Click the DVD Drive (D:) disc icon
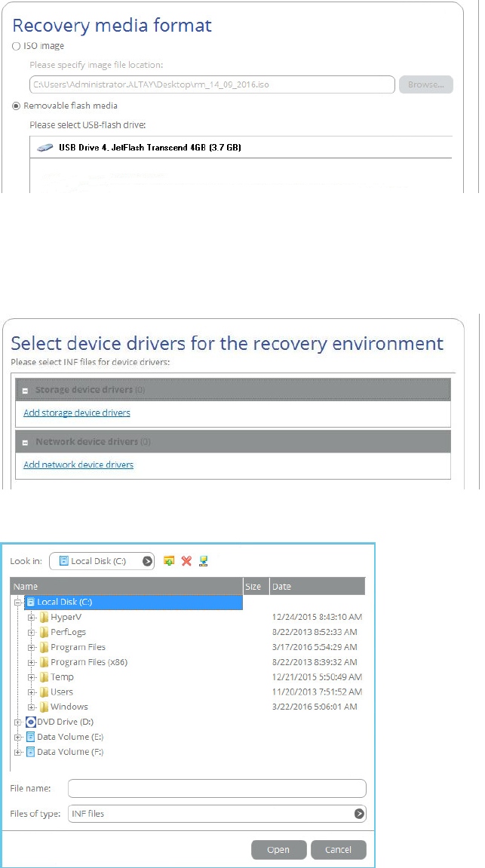Viewport: 485px width, 868px height. (30, 722)
